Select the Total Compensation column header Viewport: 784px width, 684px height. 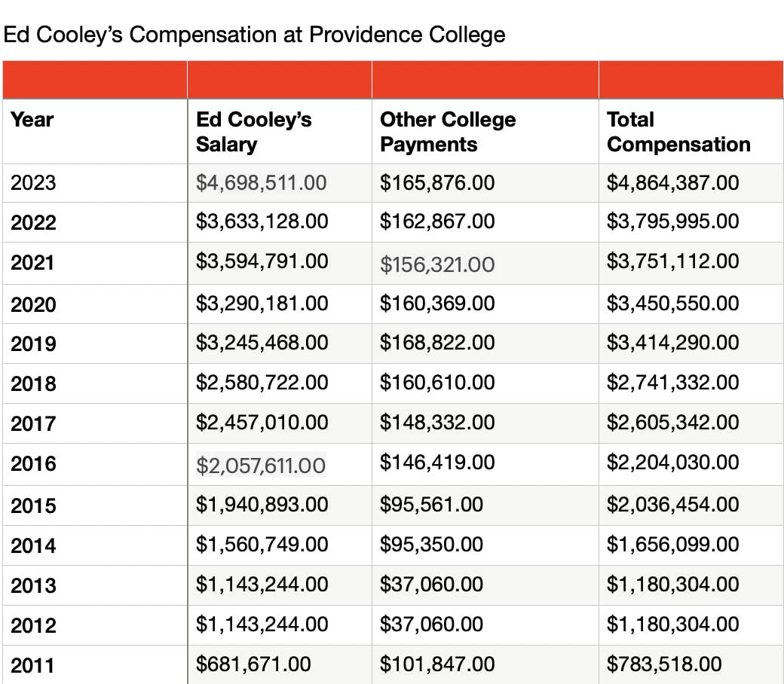tap(678, 132)
